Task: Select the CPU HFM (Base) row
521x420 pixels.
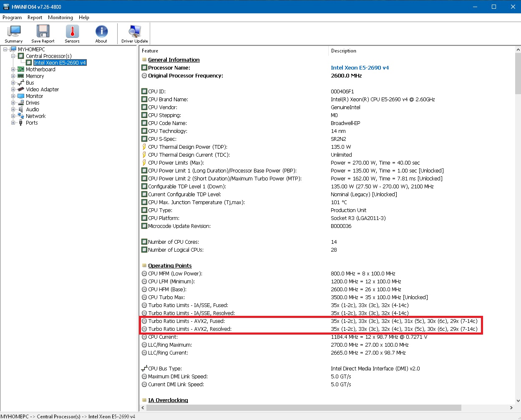Action: coord(327,290)
